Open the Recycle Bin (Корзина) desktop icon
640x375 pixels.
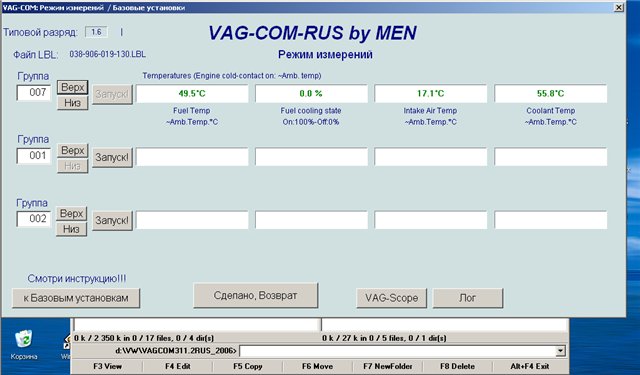point(24,344)
